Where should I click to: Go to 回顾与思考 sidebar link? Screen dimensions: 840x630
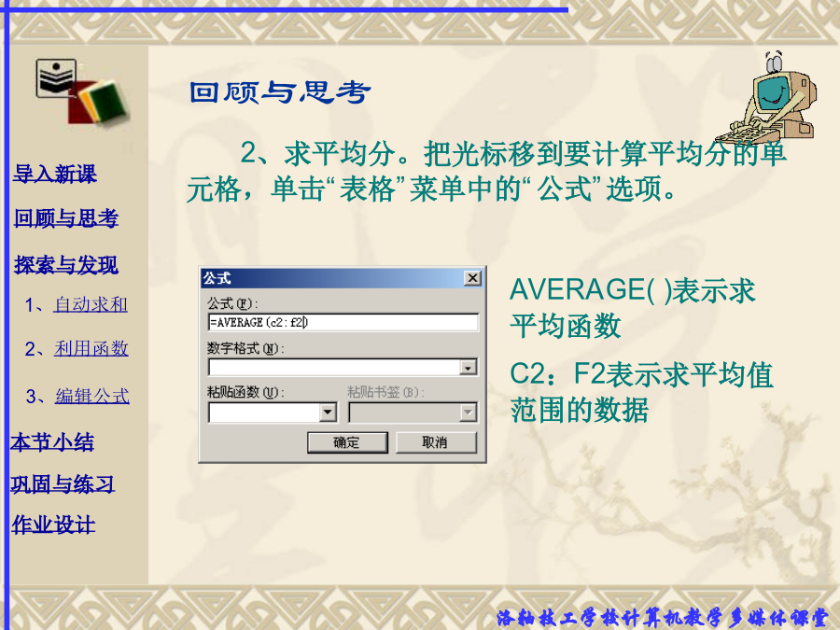tap(66, 218)
